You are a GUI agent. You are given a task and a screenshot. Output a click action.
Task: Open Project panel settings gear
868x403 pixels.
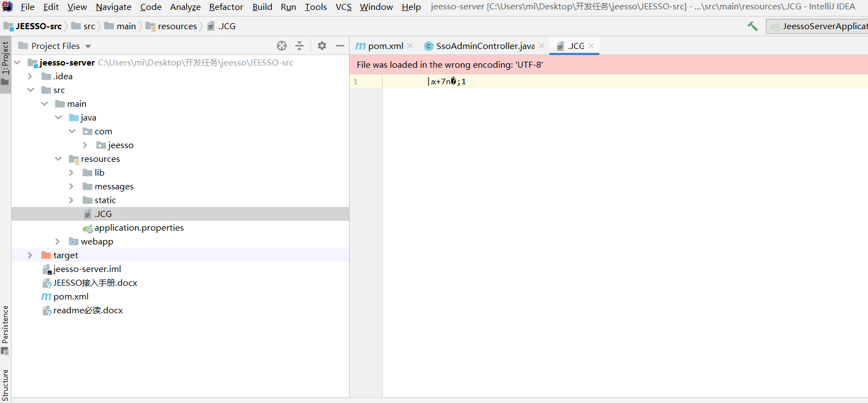click(322, 46)
